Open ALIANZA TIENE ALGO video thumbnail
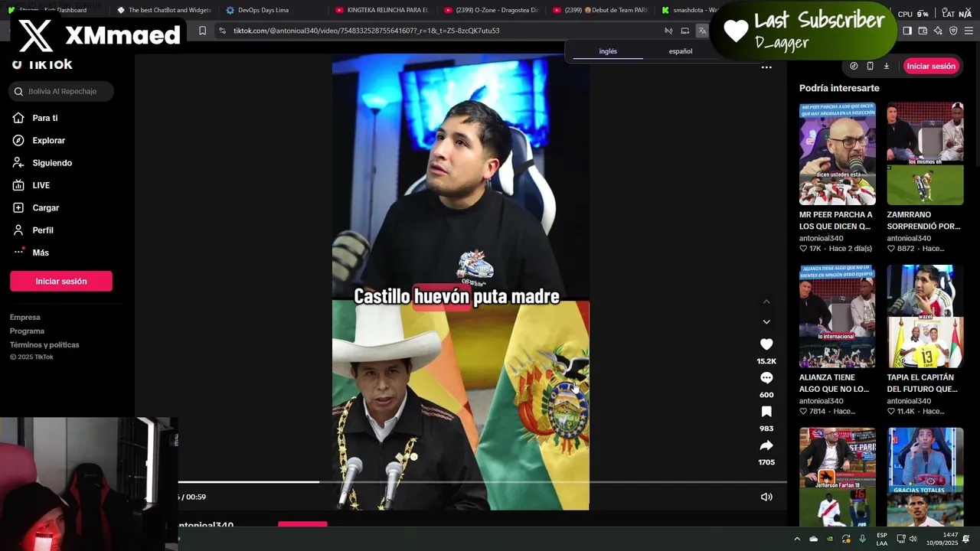The height and width of the screenshot is (551, 980). point(838,316)
